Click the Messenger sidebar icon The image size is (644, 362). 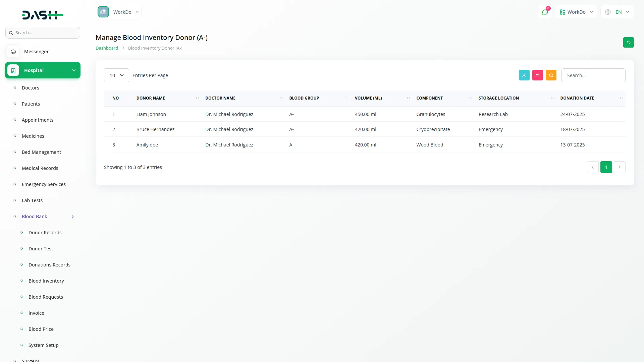click(13, 52)
